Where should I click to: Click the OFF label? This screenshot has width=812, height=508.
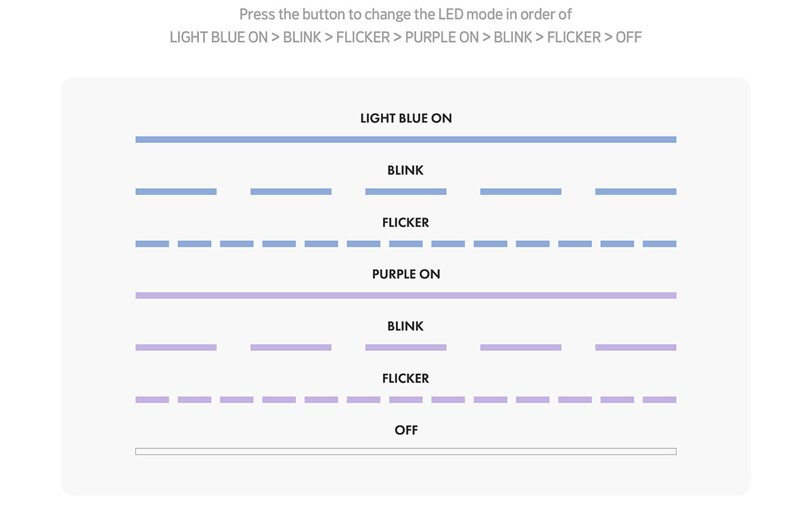click(x=406, y=430)
